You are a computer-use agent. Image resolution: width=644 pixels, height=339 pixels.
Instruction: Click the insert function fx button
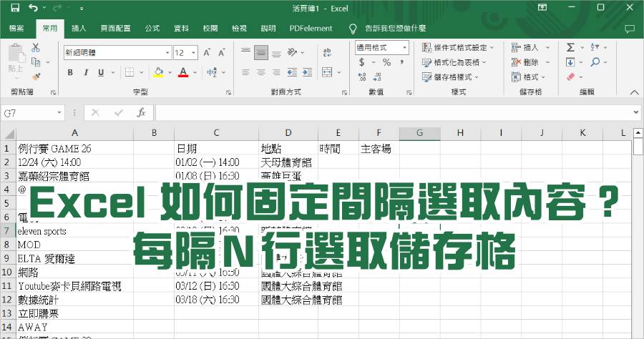point(141,112)
